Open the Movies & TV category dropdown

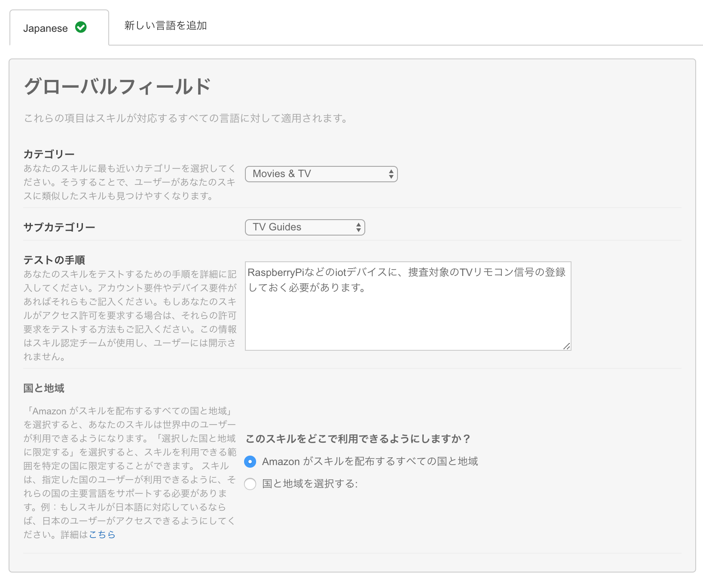click(321, 174)
